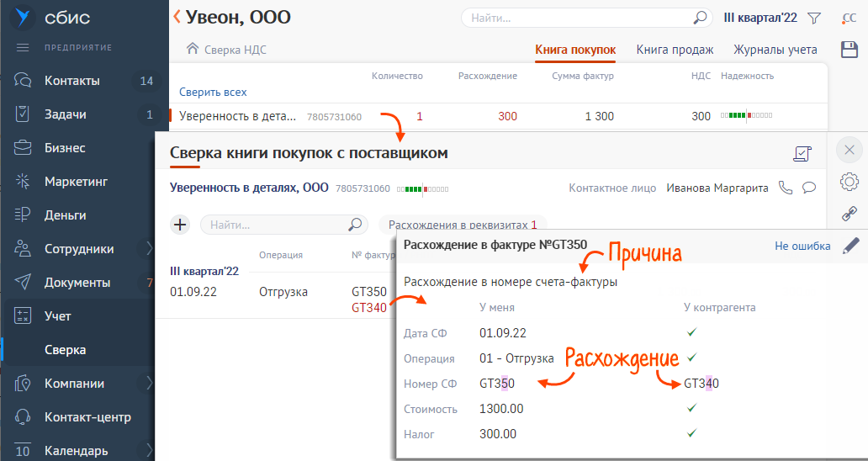Open Контакты in the sidebar
This screenshot has height=461, width=868.
[72, 81]
